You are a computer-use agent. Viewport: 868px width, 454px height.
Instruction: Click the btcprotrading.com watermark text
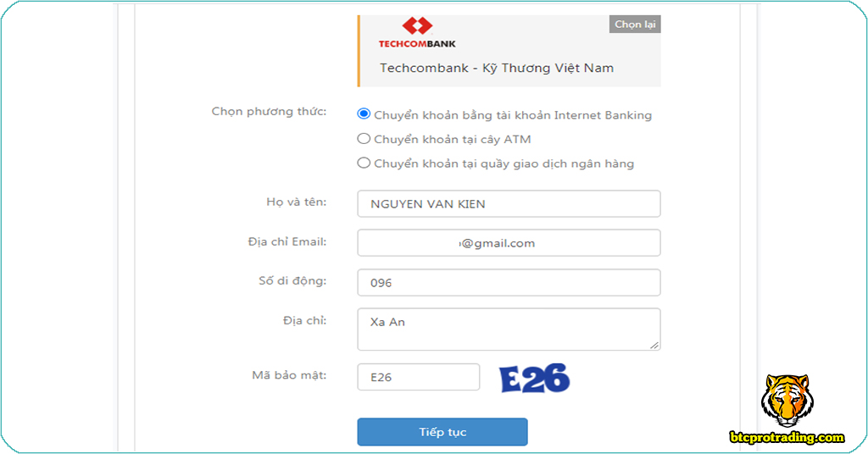coord(787,437)
